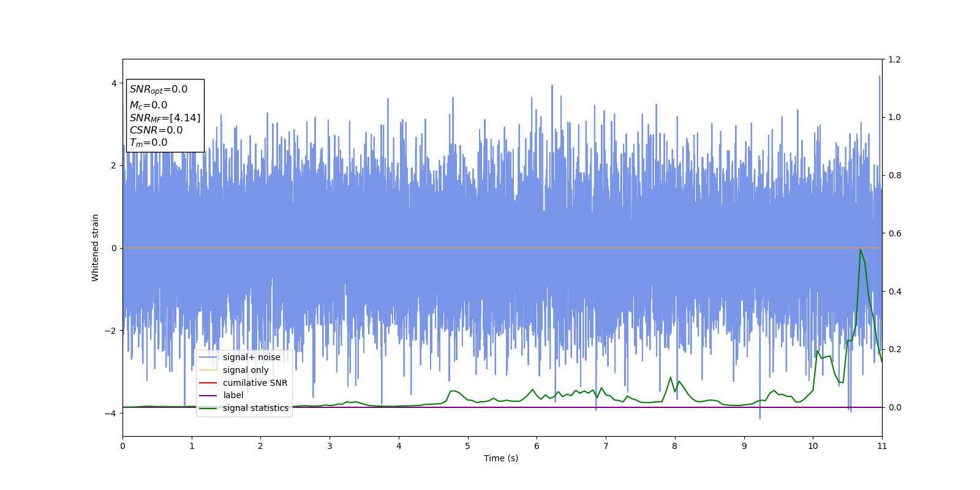Click the 'Time (s)' x-axis label
The height and width of the screenshot is (490, 980).
click(x=501, y=458)
